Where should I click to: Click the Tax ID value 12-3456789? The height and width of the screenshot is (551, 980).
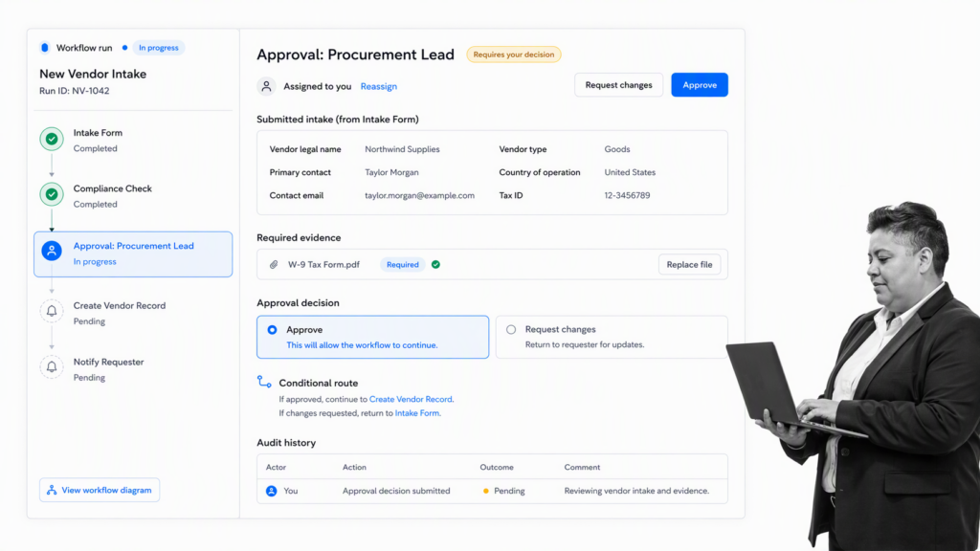(627, 195)
